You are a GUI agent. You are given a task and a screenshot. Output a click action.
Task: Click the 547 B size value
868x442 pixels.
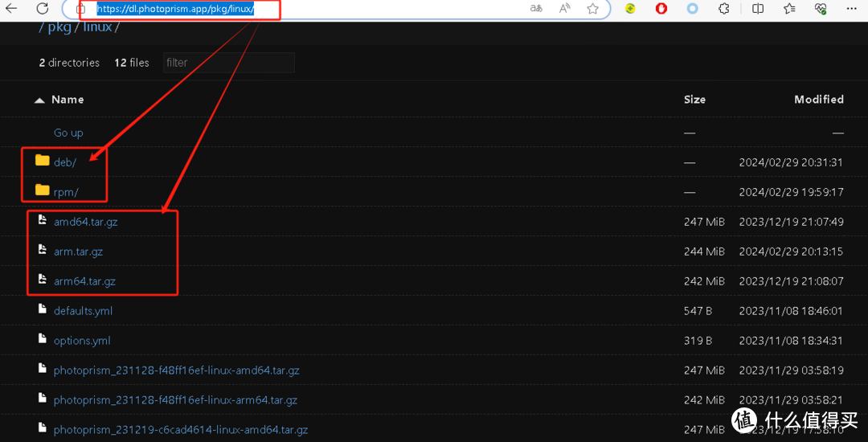(x=698, y=311)
